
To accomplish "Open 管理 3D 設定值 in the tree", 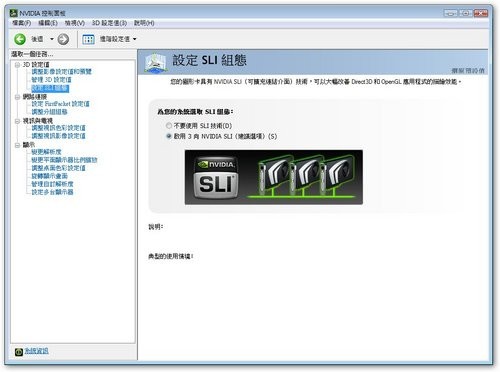I will coord(51,80).
